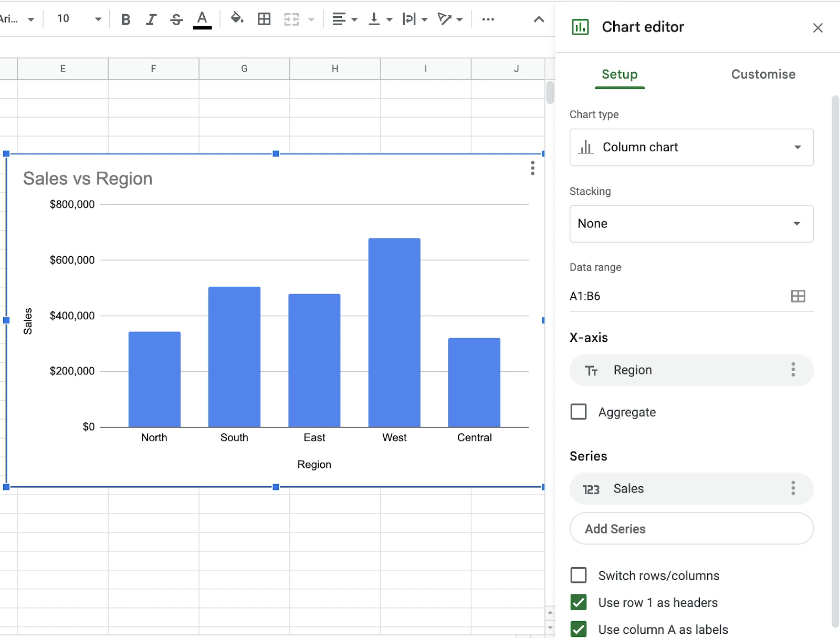Toggle italic formatting
This screenshot has height=638, width=840.
[x=151, y=19]
